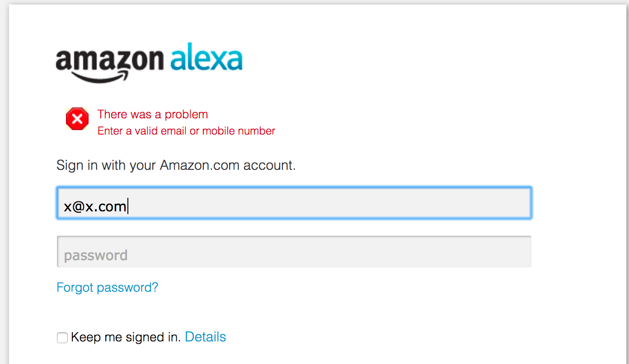Click the 'Sign in with your Amazon.com account.' text
Viewport: 629px width, 364px height.
click(x=176, y=165)
